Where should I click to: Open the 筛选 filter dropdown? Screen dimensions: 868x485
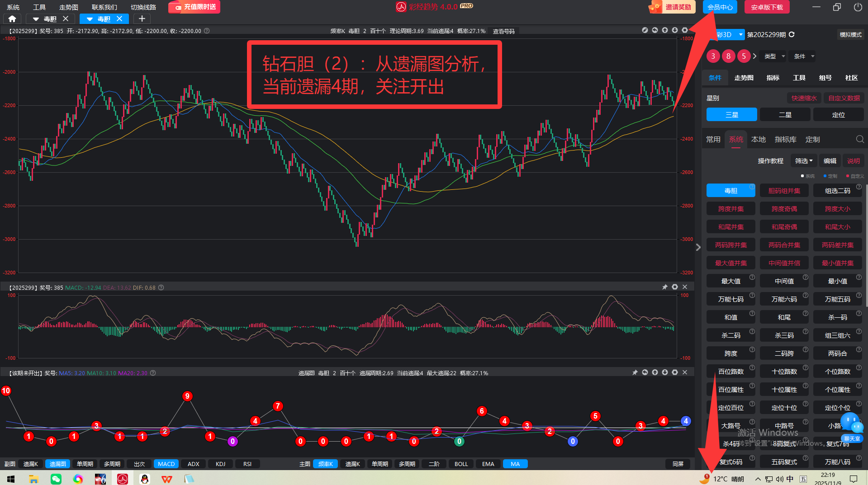[804, 161]
